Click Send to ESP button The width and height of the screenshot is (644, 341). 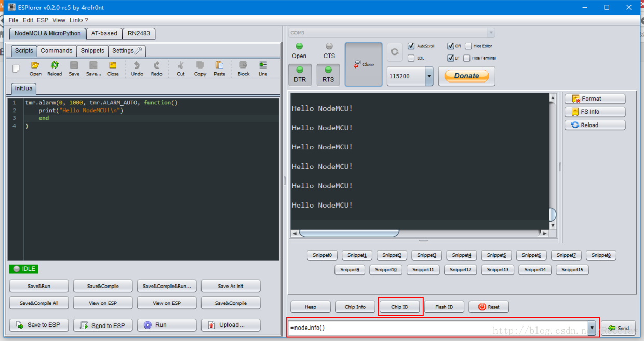[103, 325]
